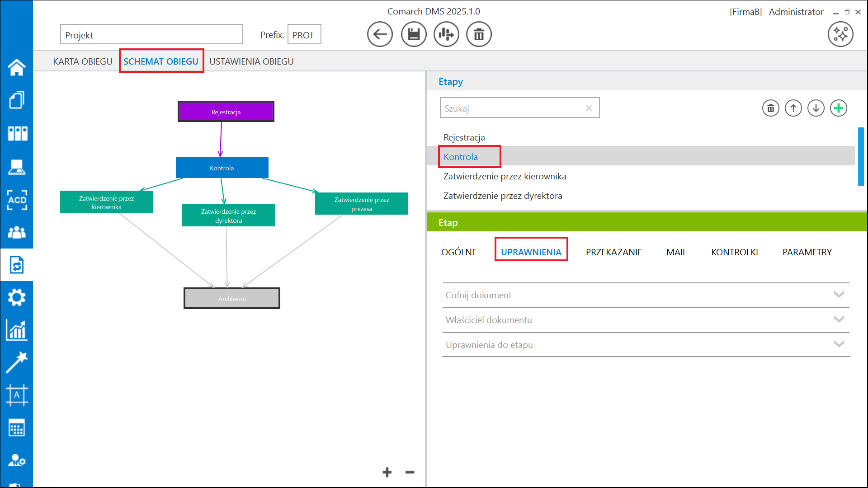
Task: Open the text template designer icon
Action: tap(17, 395)
